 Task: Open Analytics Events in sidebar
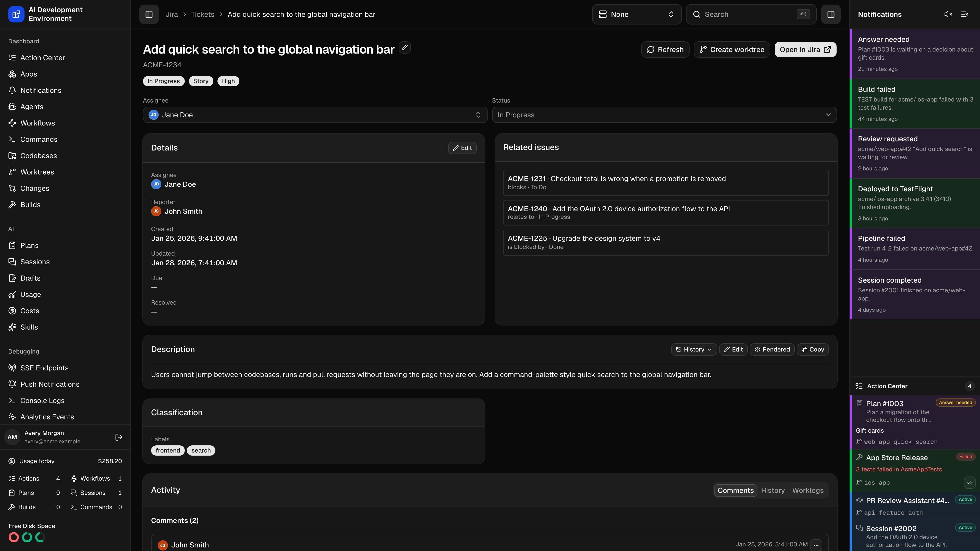click(x=65, y=417)
